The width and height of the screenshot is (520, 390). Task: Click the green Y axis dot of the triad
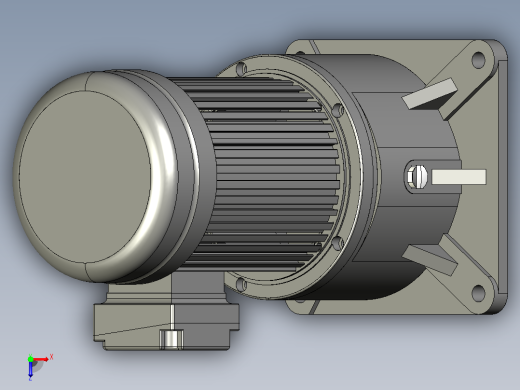coord(30,359)
